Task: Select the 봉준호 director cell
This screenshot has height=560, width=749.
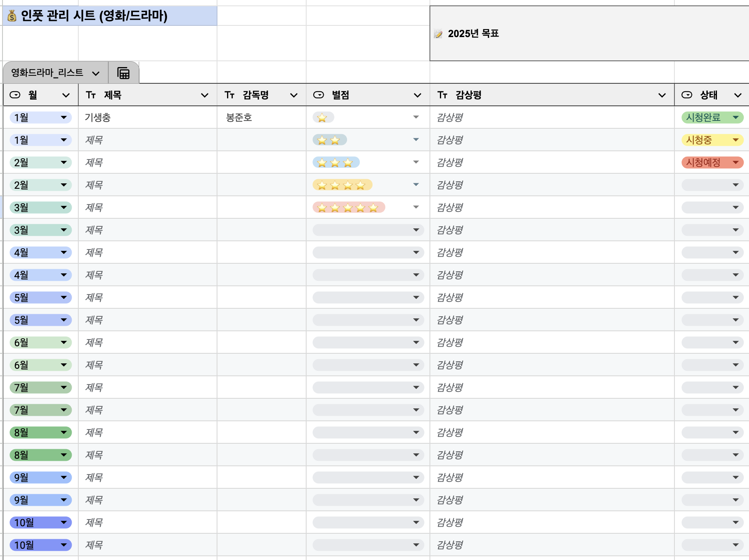Action: click(262, 117)
